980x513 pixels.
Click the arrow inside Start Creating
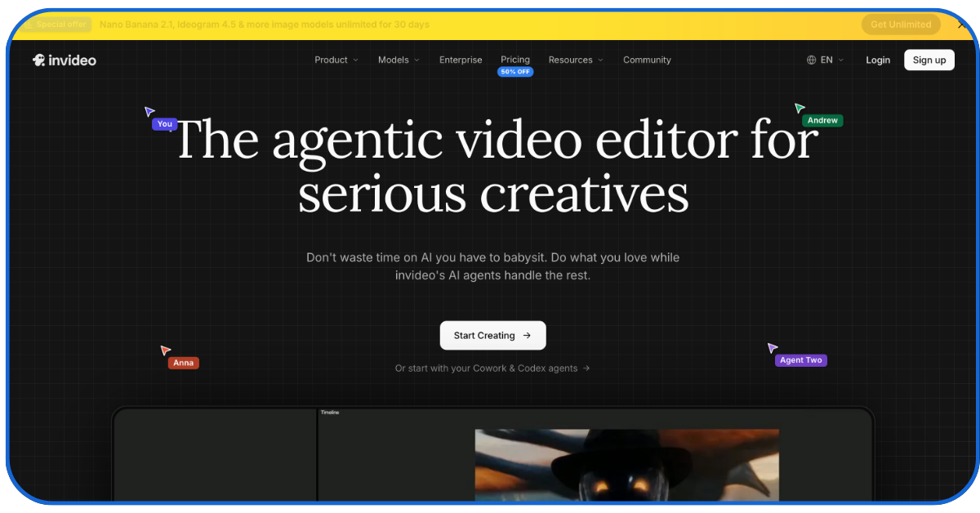point(527,336)
